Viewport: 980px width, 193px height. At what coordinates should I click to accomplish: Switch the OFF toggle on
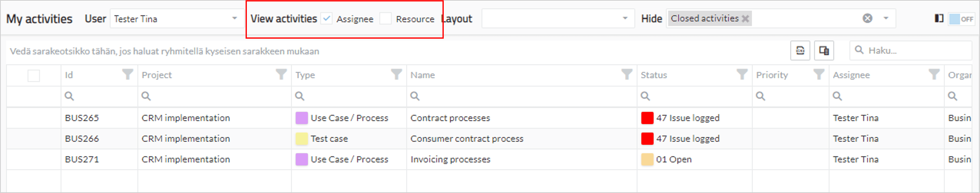961,19
